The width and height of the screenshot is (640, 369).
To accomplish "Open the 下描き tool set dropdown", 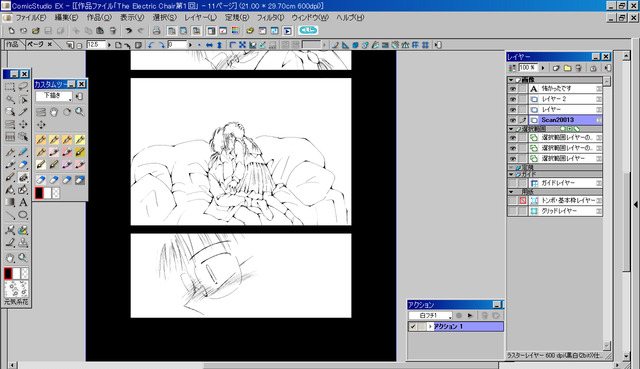I will point(54,96).
